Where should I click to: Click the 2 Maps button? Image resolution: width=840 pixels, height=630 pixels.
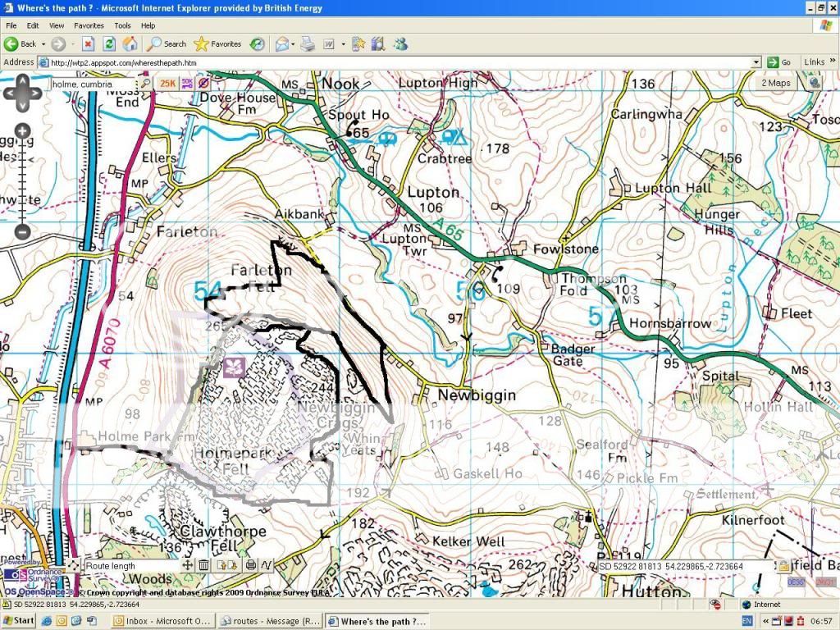(x=775, y=83)
